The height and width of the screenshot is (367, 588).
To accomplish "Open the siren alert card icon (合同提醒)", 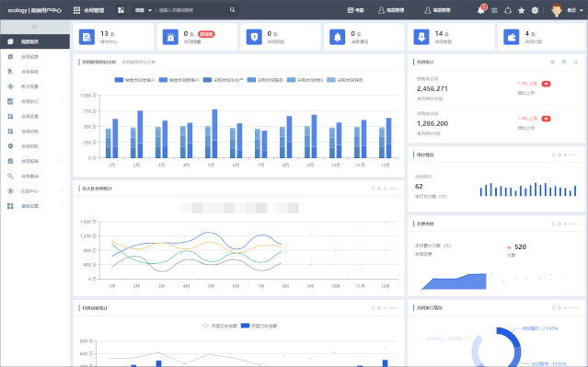I will (170, 37).
